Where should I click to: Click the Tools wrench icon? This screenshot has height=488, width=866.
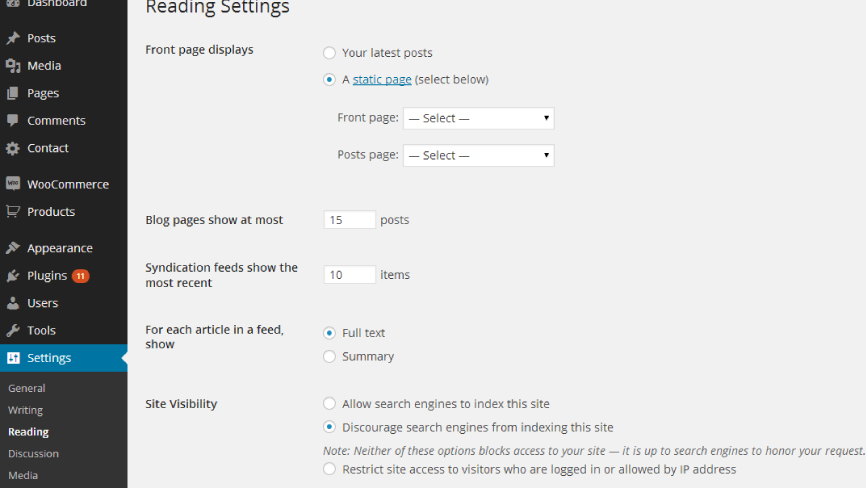[x=13, y=330]
